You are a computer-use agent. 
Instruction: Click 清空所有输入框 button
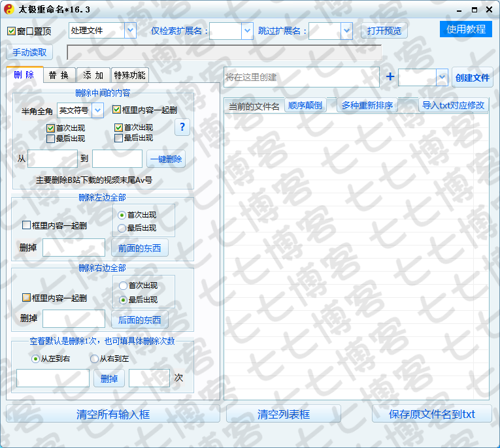coord(113,414)
